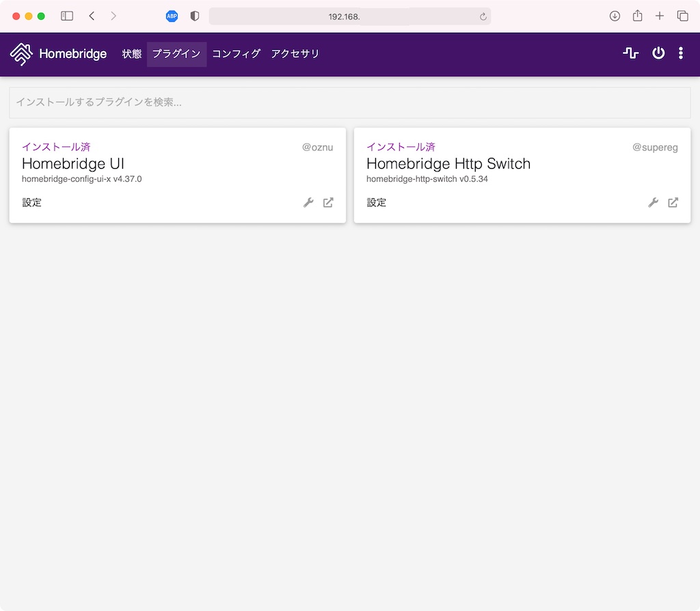
Task: Click インストール済 label on Homebridge UI card
Action: (56, 147)
